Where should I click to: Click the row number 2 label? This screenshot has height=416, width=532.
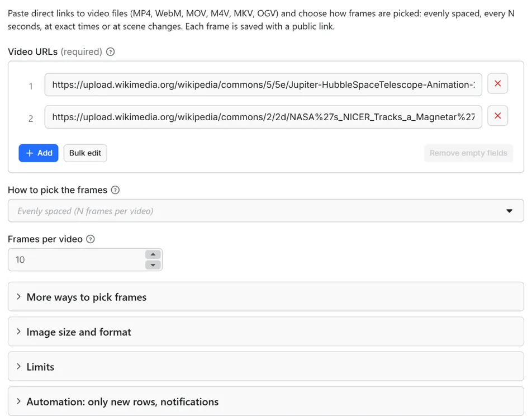coord(31,119)
